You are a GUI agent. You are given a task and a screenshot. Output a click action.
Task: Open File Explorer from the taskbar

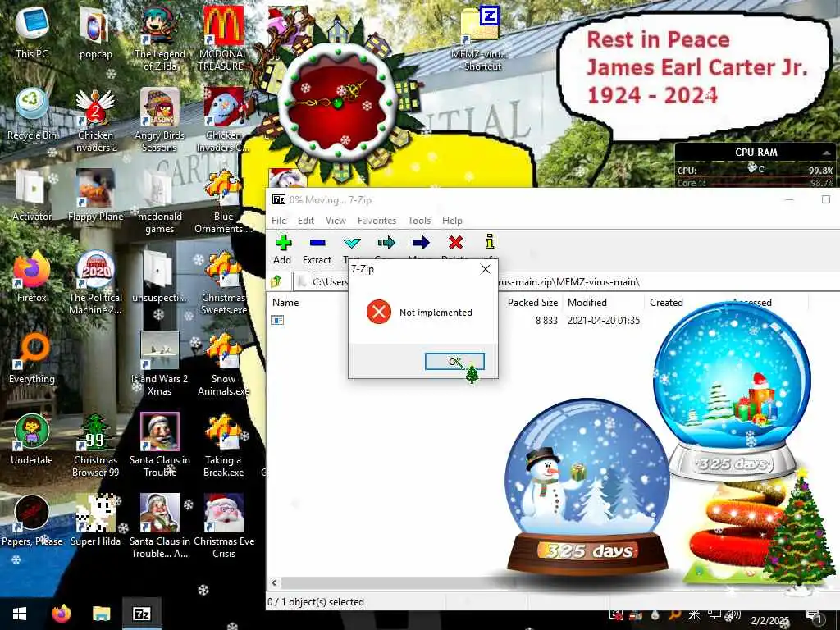pos(101,614)
